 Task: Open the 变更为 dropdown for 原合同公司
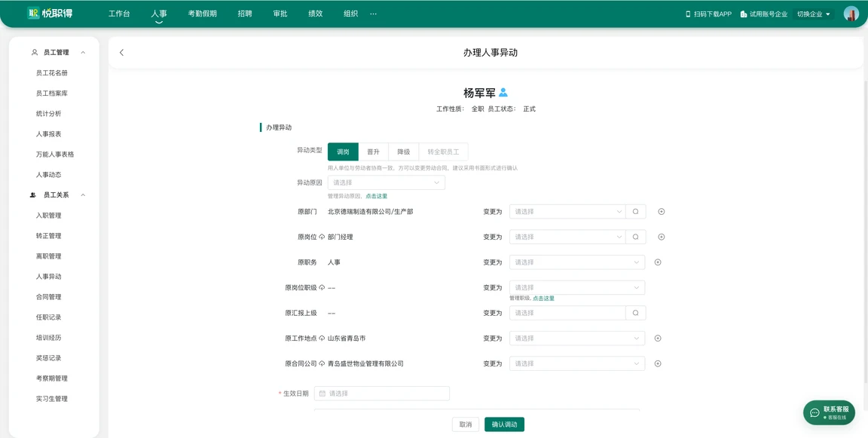click(x=577, y=364)
